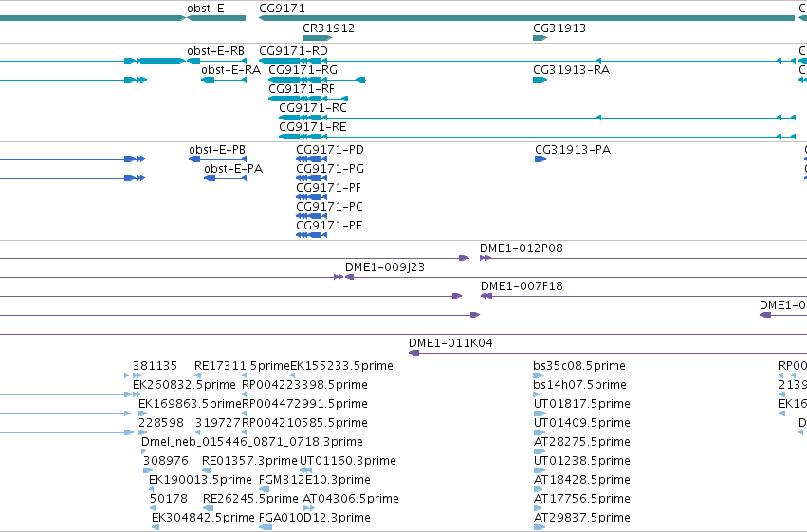
Task: Select the CG9171 gene label
Action: (x=282, y=9)
